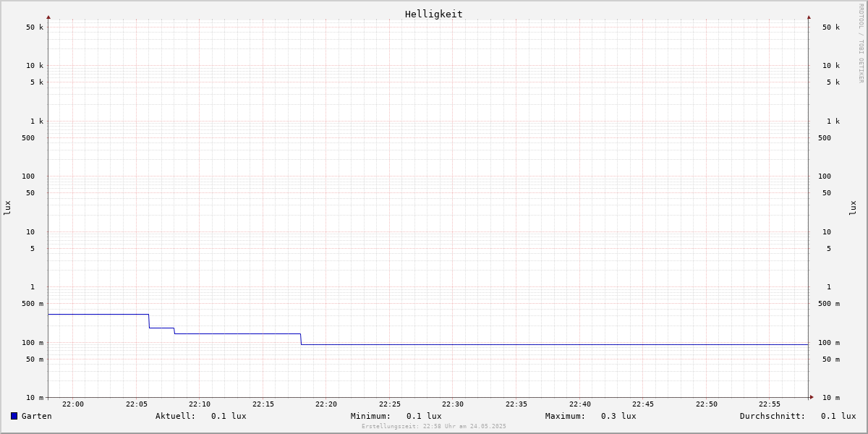Click the 22:15 time axis label
The width and height of the screenshot is (868, 434).
point(263,404)
